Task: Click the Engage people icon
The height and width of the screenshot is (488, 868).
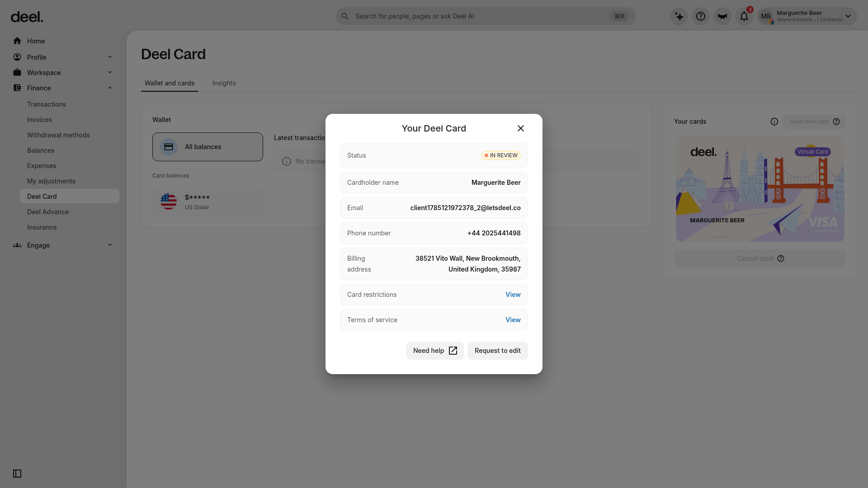Action: [x=17, y=245]
